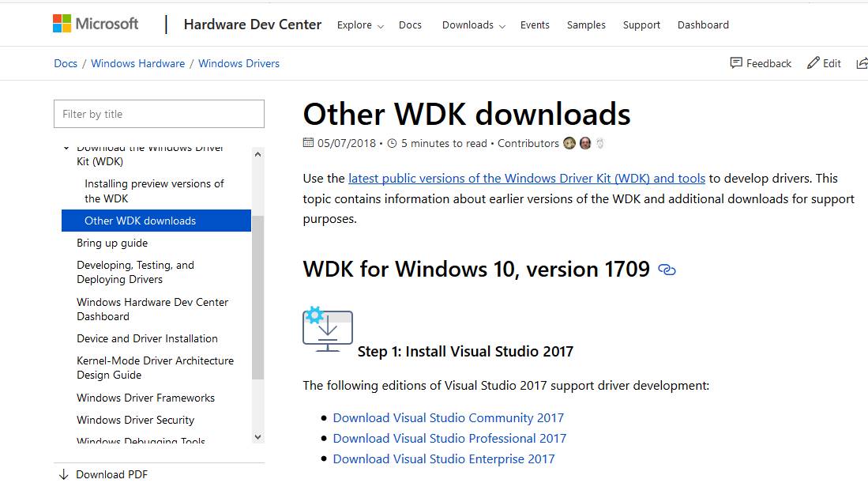Viewport: 868px width, 483px height.
Task: Click the second contributor avatar
Action: pyautogui.click(x=585, y=143)
